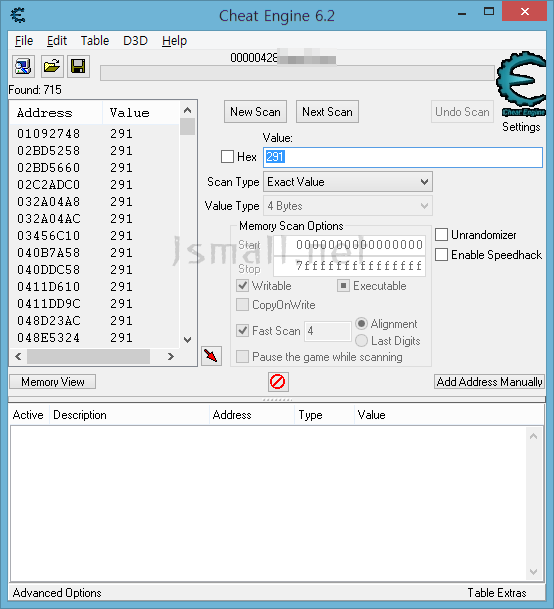554x609 pixels.
Task: Click the Undo Scan button
Action: (x=462, y=112)
